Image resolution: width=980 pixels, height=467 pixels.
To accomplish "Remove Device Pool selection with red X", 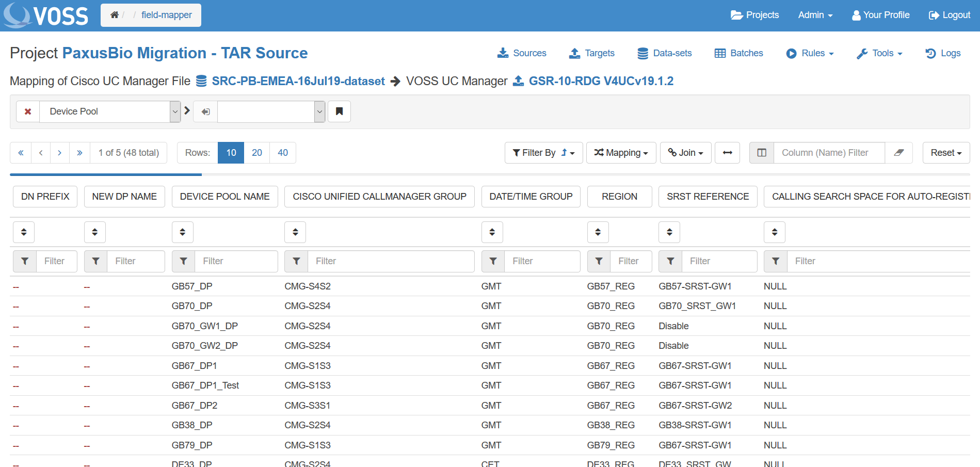I will 28,111.
